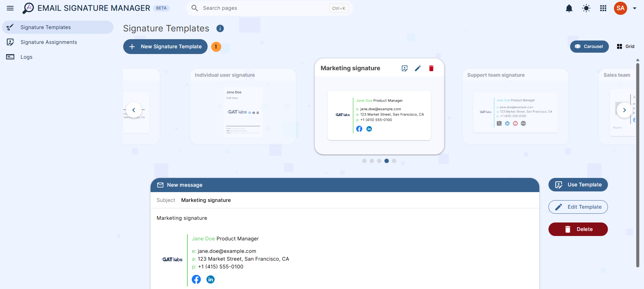Assign the Marketing signature card icon
644x289 pixels.
pos(405,69)
